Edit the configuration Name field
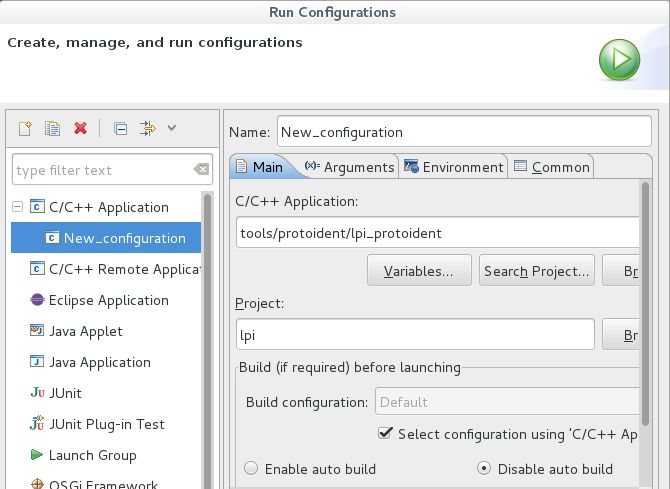The height and width of the screenshot is (489, 670). click(x=464, y=132)
